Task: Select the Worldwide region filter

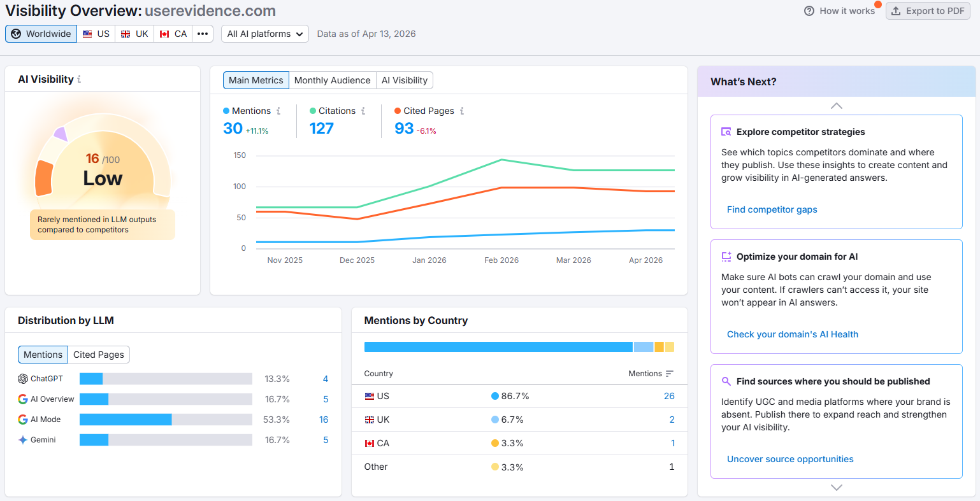Action: (41, 34)
